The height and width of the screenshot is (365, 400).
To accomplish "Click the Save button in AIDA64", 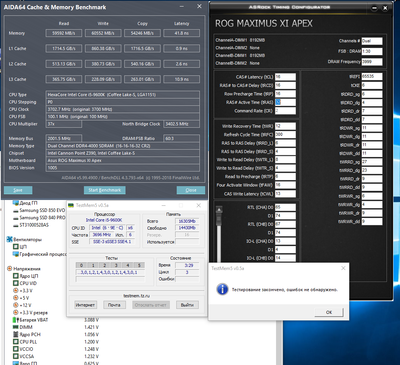I will click(18, 190).
